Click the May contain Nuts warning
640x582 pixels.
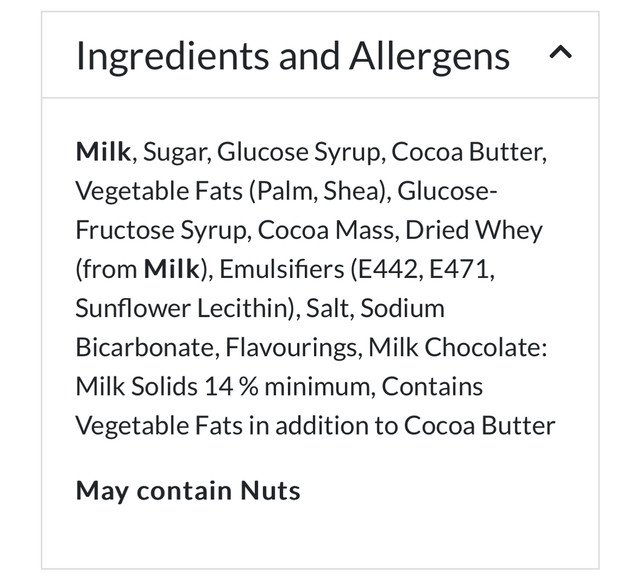click(x=188, y=491)
